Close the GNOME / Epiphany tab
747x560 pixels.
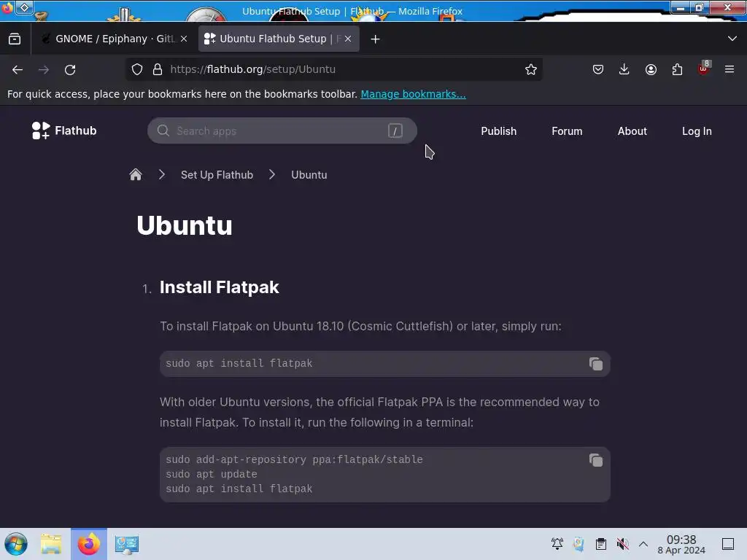tap(184, 39)
